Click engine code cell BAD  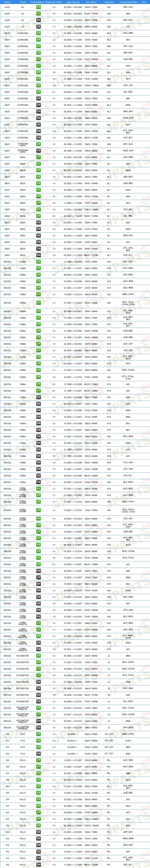128,14
